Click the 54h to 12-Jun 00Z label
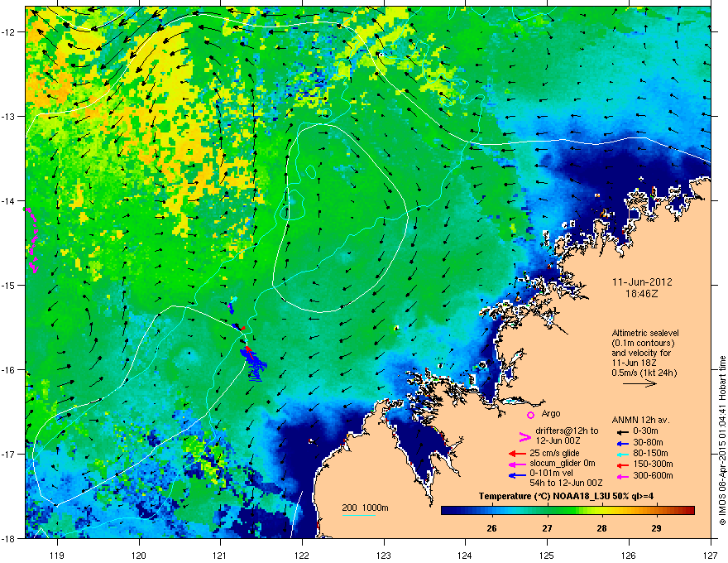The height and width of the screenshot is (563, 728). (566, 484)
